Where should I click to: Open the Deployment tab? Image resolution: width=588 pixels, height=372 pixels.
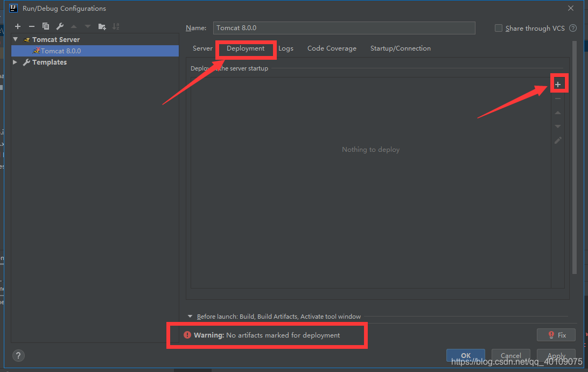point(245,48)
